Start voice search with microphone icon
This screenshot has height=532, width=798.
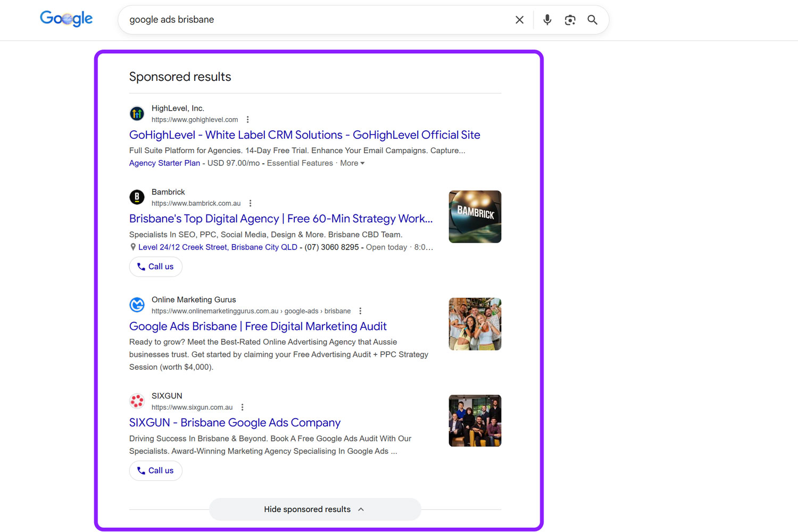point(547,20)
